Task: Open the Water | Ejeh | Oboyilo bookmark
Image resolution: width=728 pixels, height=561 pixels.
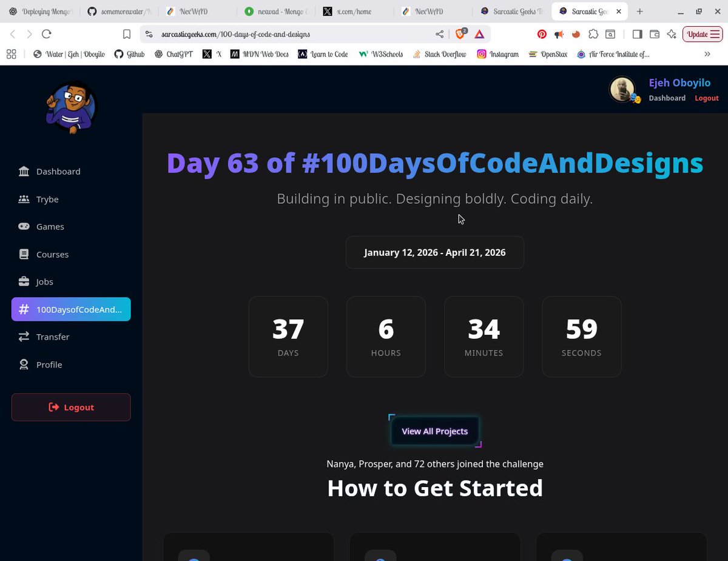Action: (69, 54)
